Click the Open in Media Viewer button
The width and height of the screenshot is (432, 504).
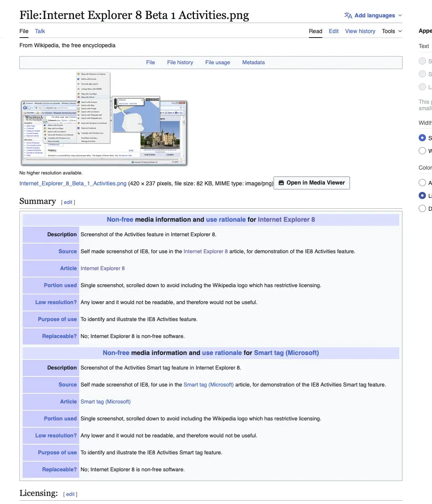[x=312, y=183]
